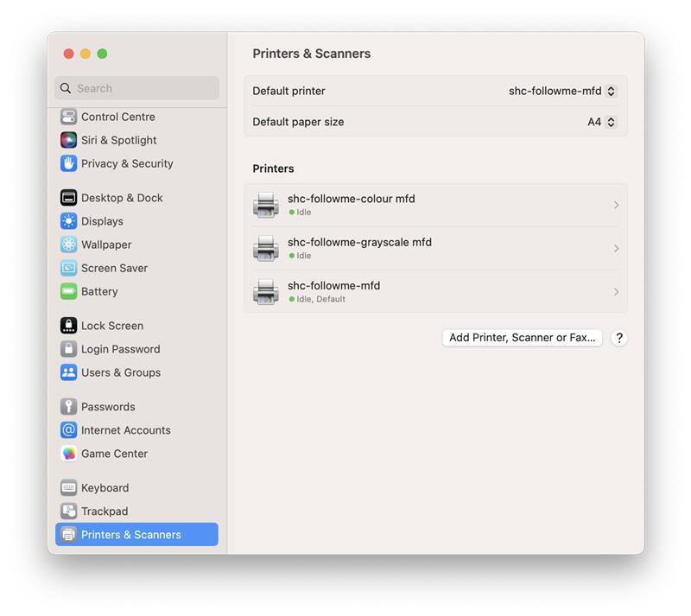Click the Privacy & Security hand icon

(68, 163)
